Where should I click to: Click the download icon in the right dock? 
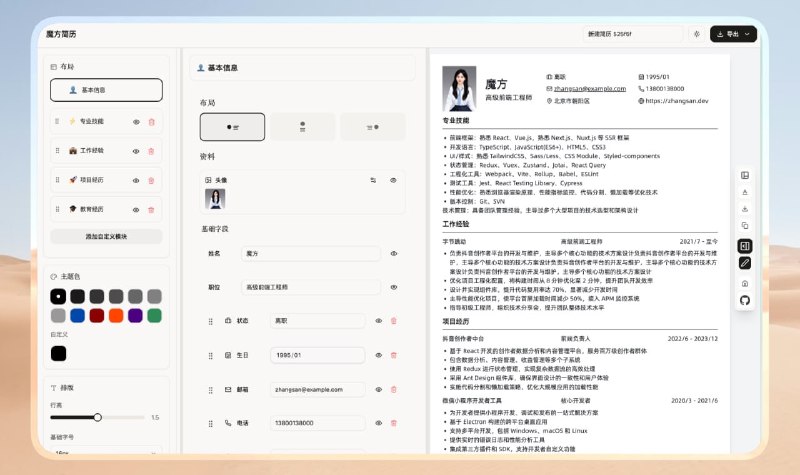point(745,209)
